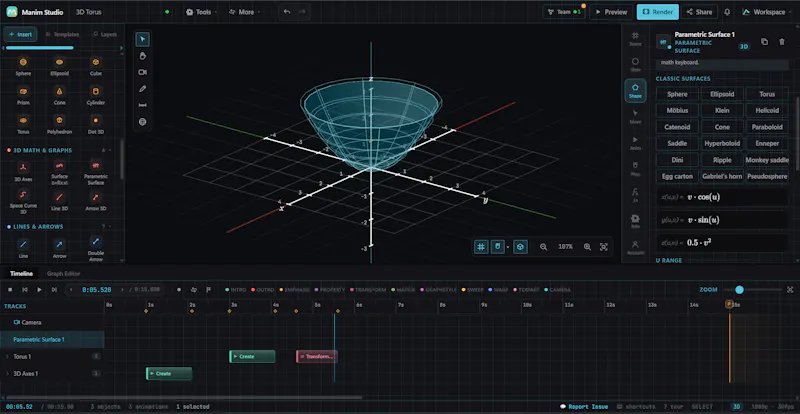Switch to the Templates tab
The width and height of the screenshot is (800, 414).
point(62,34)
